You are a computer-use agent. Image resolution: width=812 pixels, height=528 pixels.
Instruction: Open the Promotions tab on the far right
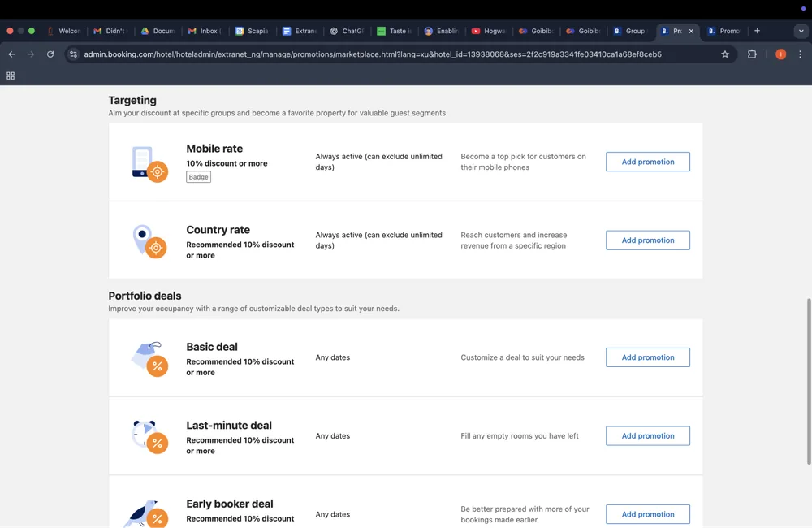tap(725, 31)
